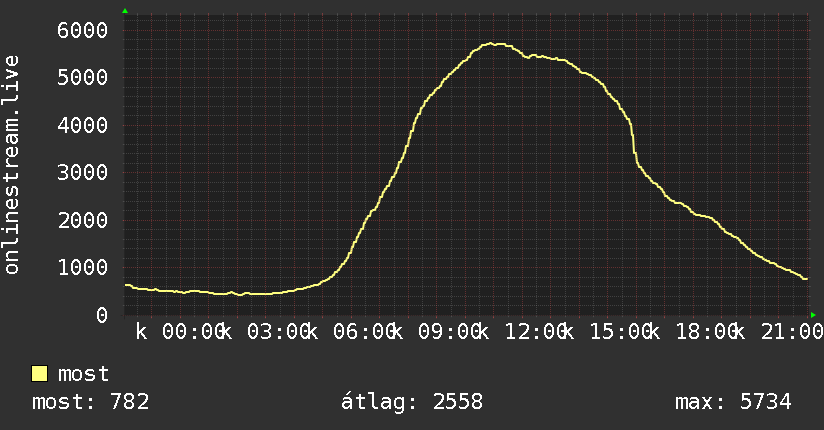
Task: Click the 6000 y-axis label
Action: [x=83, y=30]
